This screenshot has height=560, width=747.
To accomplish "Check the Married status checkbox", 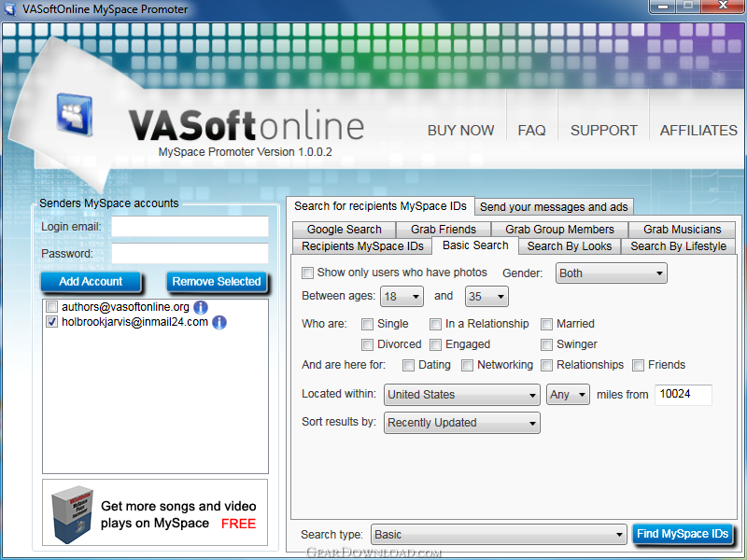I will click(x=546, y=324).
